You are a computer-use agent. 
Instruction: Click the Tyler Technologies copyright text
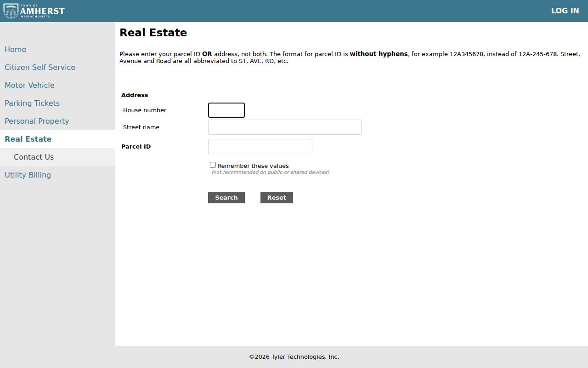tap(294, 357)
